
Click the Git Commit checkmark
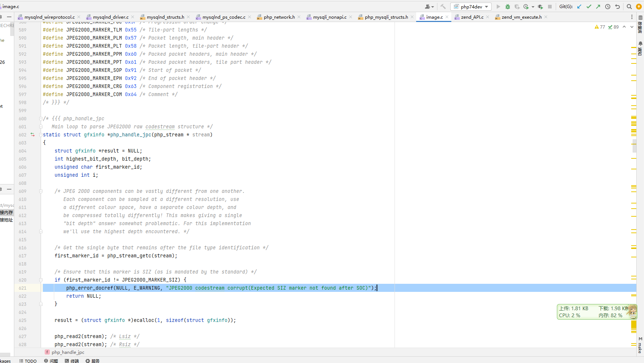[x=589, y=7]
